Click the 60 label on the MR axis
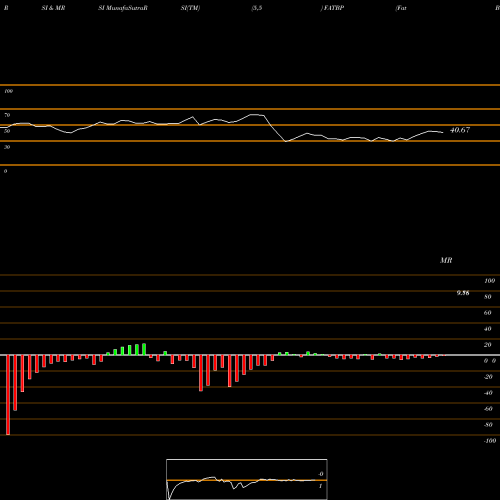The image size is (500, 500). pos(488,313)
